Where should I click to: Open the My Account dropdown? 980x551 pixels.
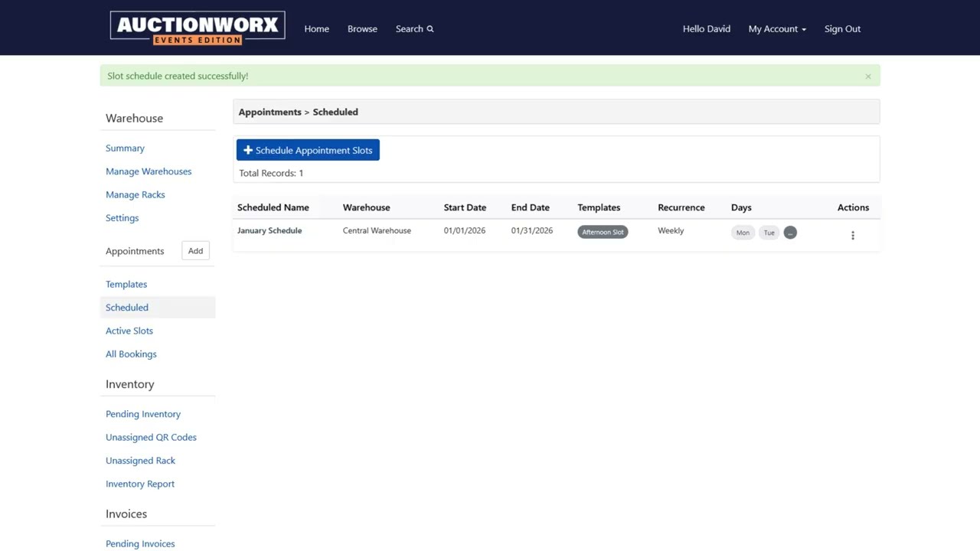click(x=777, y=29)
